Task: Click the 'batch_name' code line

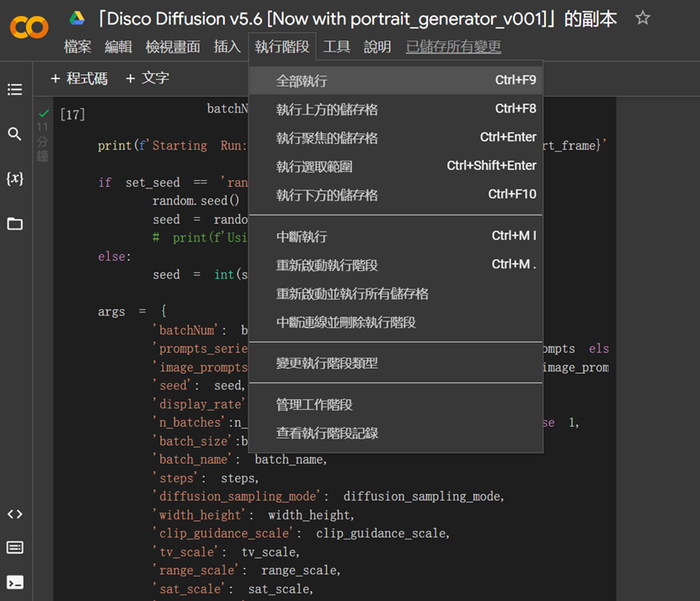Action: tap(240, 460)
